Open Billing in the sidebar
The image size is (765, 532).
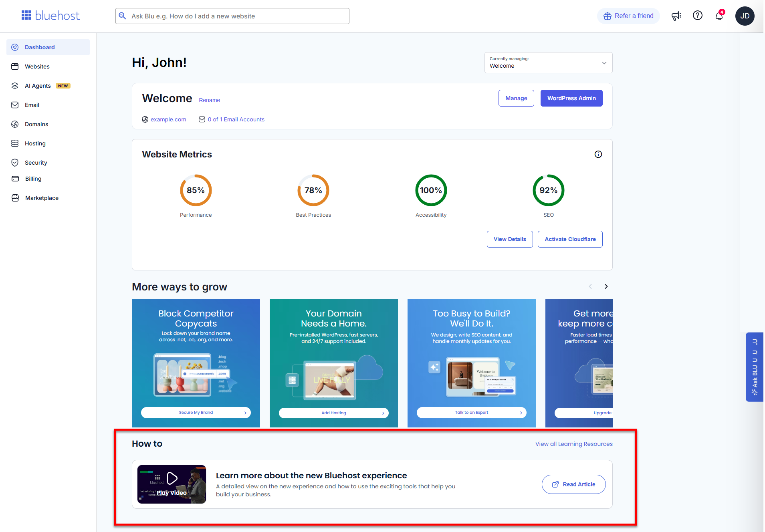pyautogui.click(x=48, y=179)
